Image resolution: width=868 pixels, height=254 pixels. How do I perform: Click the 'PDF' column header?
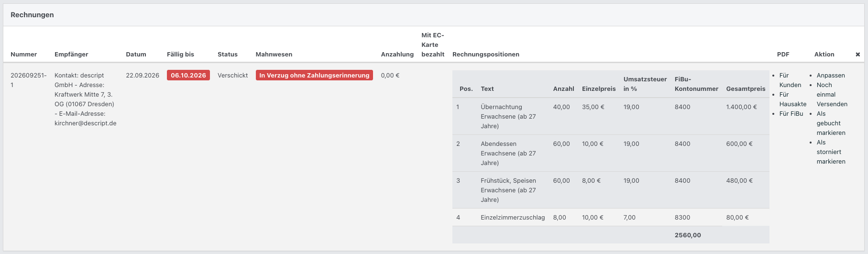tap(783, 55)
